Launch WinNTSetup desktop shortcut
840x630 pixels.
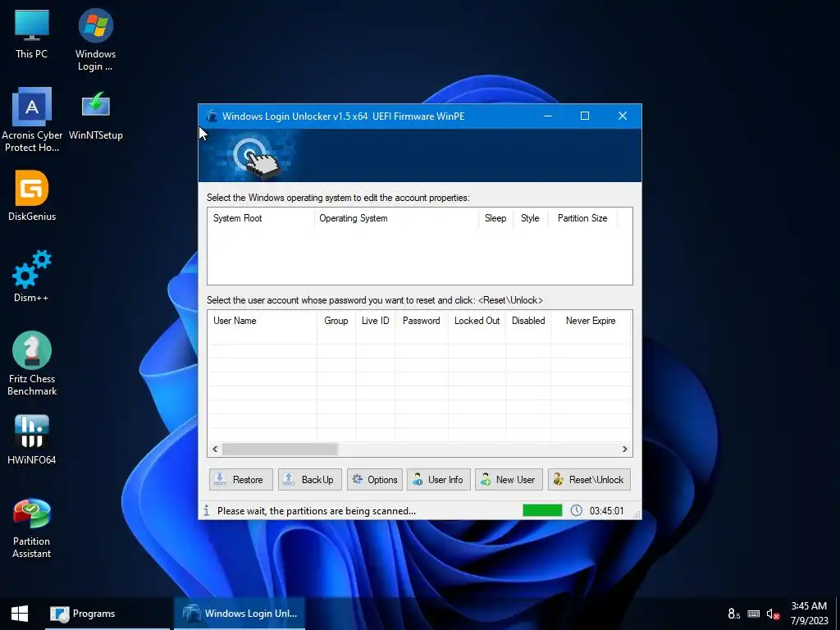tap(96, 115)
